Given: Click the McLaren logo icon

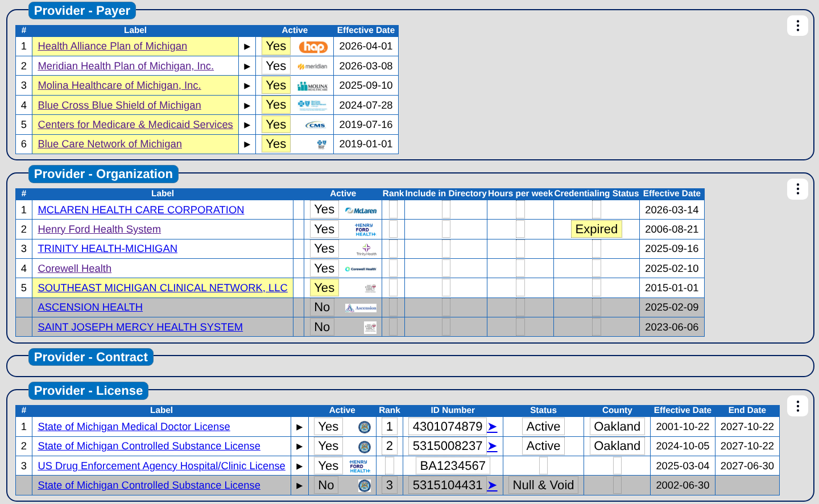Looking at the screenshot, I should (361, 210).
